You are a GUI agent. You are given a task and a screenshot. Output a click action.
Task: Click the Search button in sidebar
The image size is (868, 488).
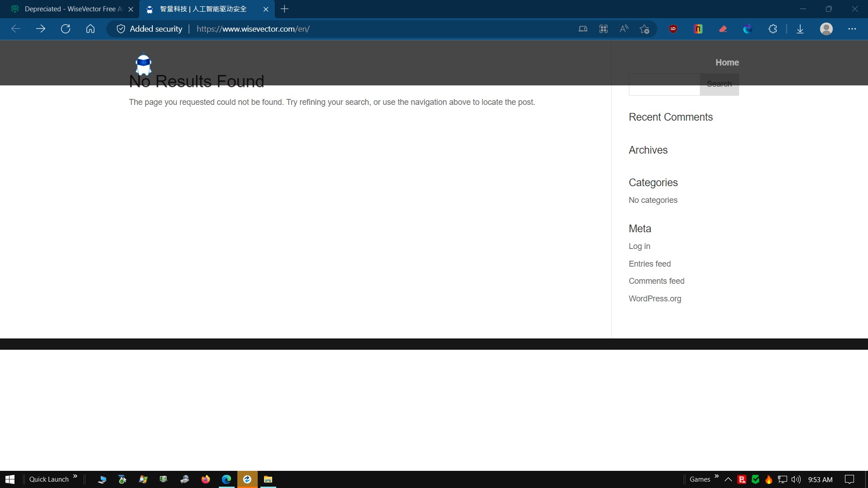[719, 84]
